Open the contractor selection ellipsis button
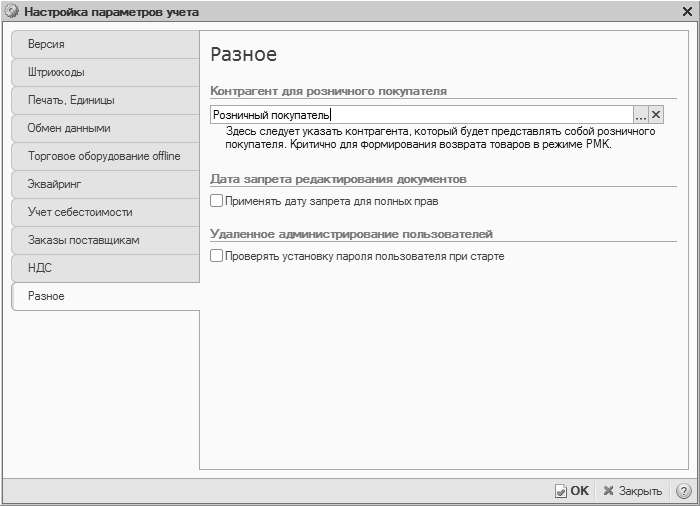The image size is (700, 506). tap(641, 115)
